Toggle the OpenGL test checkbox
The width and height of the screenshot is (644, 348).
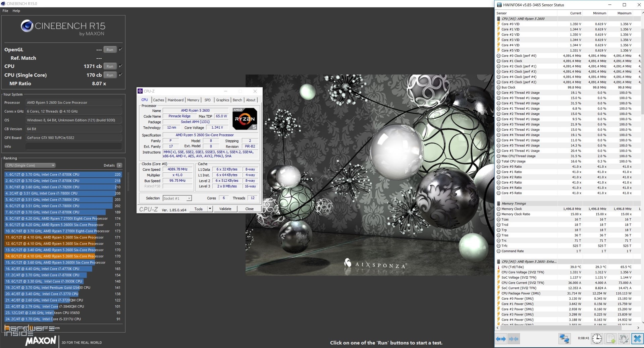(121, 49)
